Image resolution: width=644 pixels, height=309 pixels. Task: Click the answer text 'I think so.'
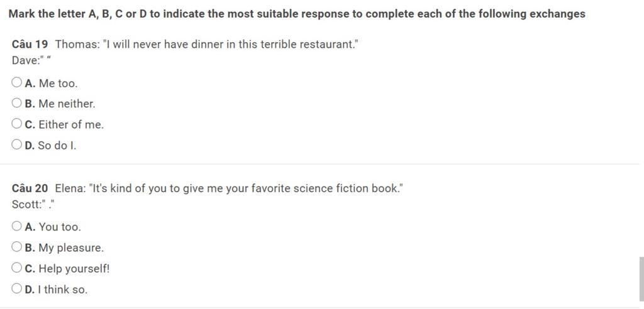pos(62,290)
